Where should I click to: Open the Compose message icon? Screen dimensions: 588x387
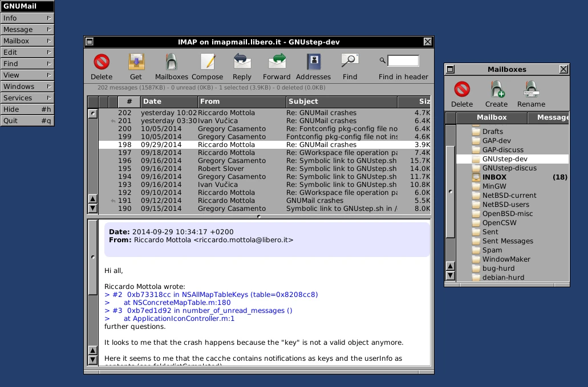[x=208, y=60]
